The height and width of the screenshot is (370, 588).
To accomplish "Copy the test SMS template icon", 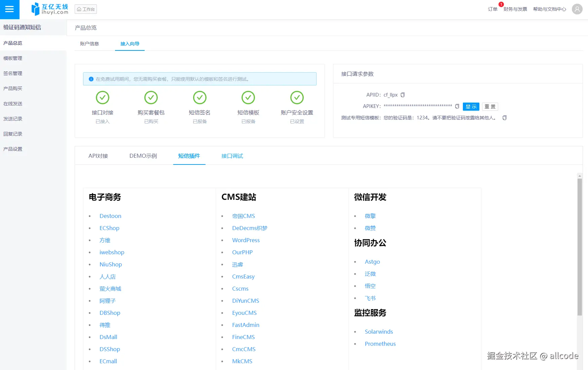I will [505, 118].
